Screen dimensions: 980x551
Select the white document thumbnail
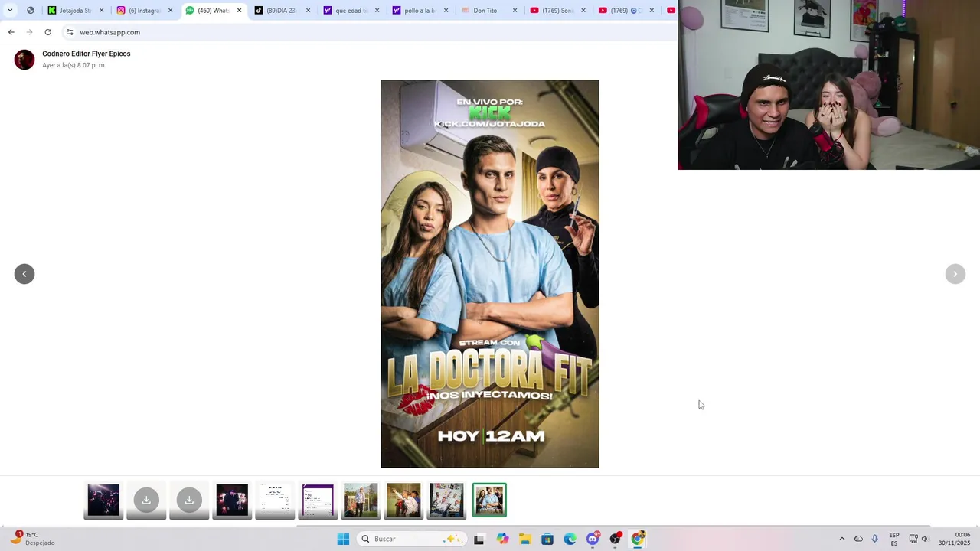point(275,500)
